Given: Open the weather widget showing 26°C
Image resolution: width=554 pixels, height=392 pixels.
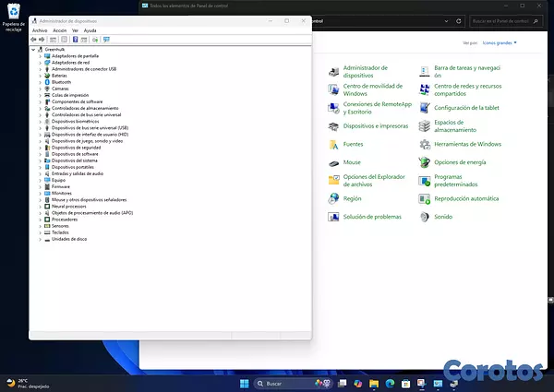Looking at the screenshot, I should pyautogui.click(x=28, y=384).
